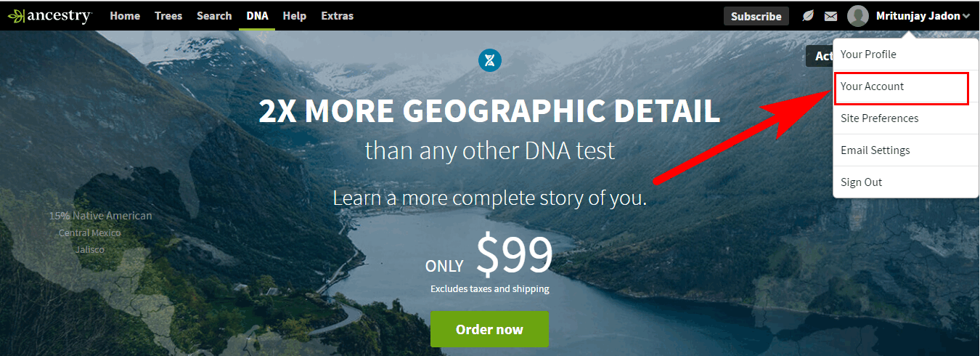Open the Trees menu
The height and width of the screenshot is (356, 980).
(x=168, y=16)
